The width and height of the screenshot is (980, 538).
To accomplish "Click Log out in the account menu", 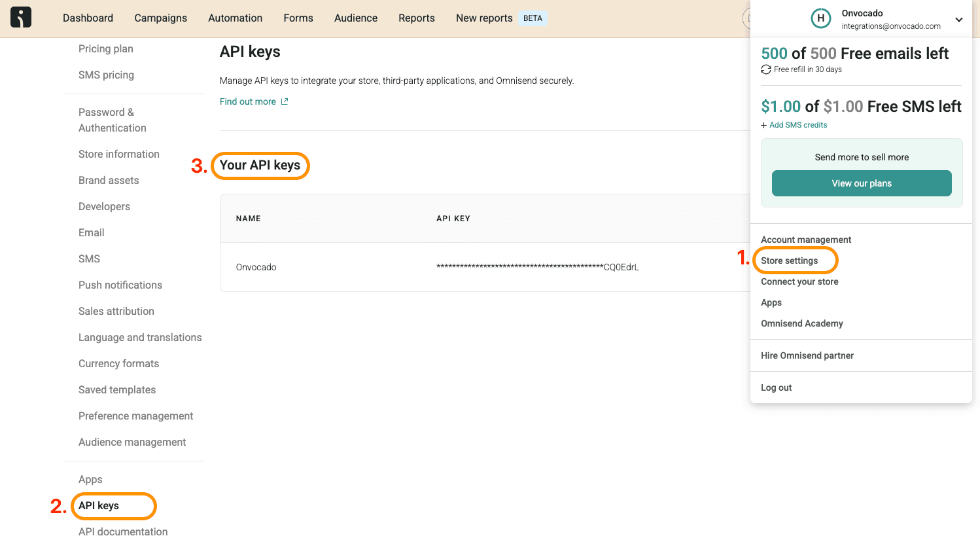I will click(x=776, y=387).
